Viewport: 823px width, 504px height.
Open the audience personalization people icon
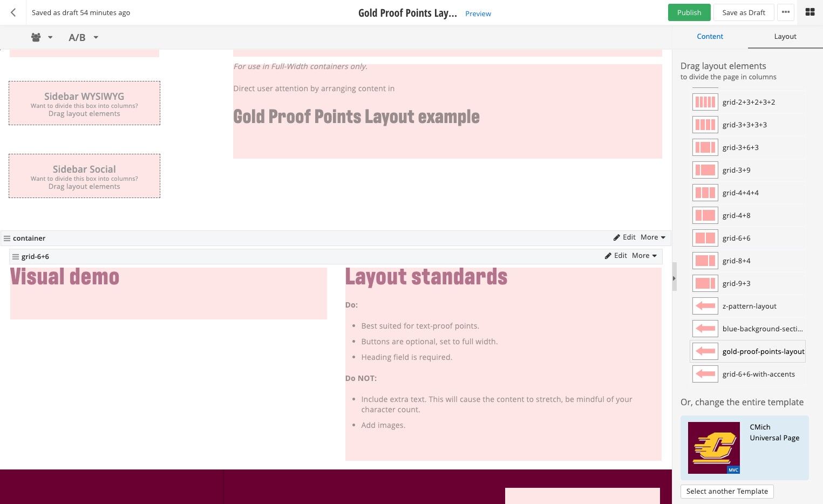tap(36, 37)
